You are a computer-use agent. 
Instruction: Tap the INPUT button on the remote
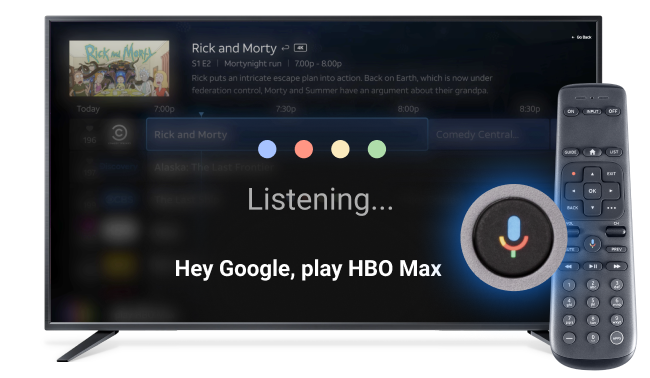[x=592, y=111]
